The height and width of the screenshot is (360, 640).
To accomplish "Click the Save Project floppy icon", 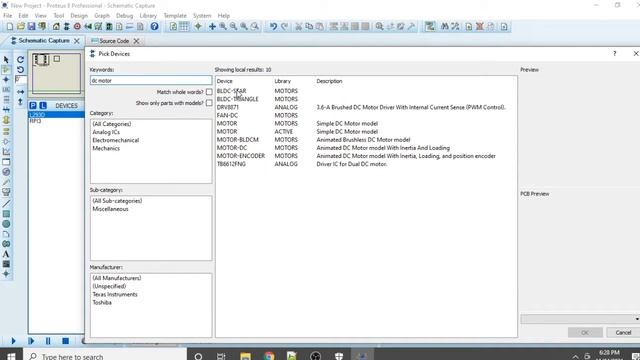I will coord(31,27).
